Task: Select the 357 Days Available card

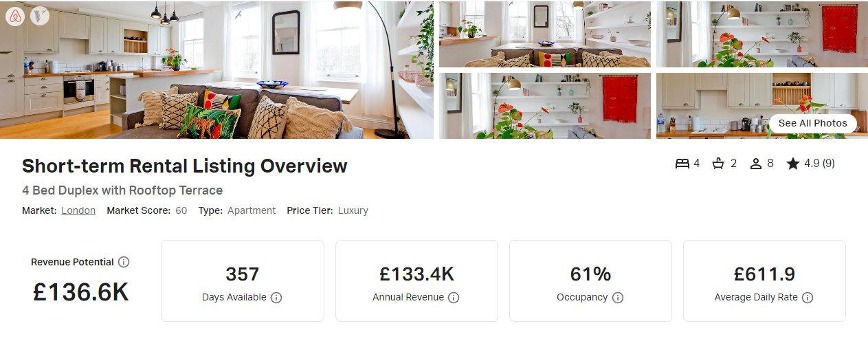Action: tap(243, 280)
